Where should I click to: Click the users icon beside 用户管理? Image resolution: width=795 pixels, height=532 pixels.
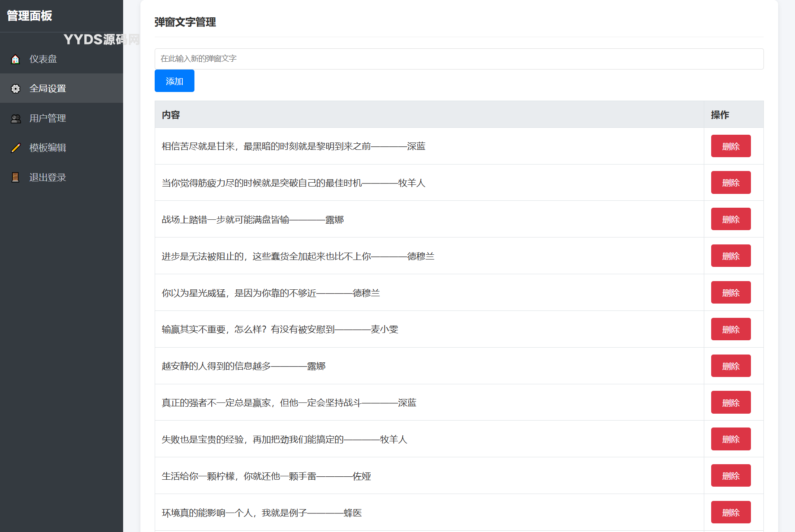pyautogui.click(x=16, y=118)
